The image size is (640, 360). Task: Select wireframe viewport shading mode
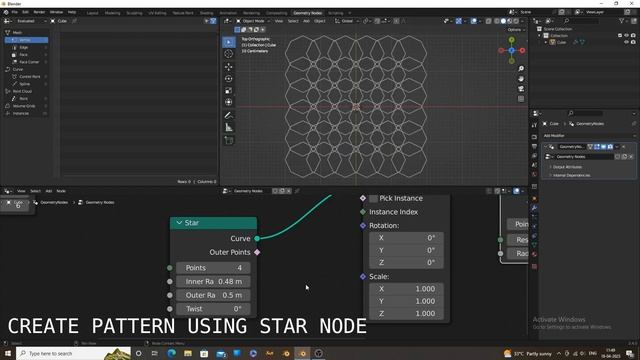(x=497, y=21)
